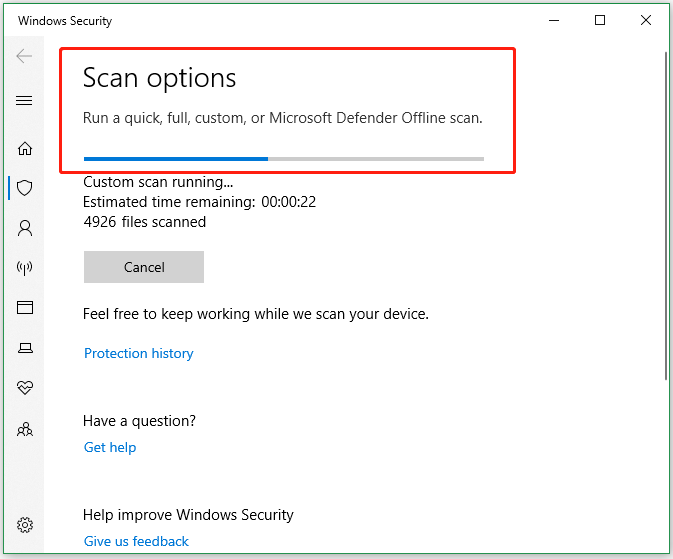
Task: Click the vertical scrollbar
Action: click(x=666, y=215)
